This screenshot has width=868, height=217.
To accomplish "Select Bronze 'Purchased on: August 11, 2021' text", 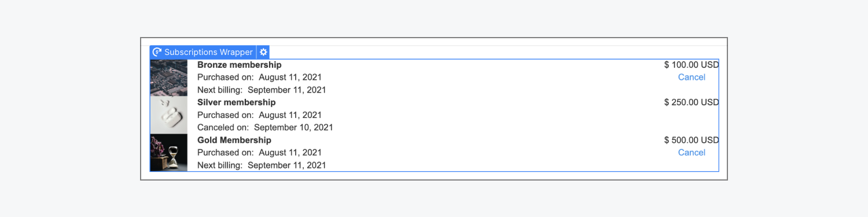I will [259, 77].
